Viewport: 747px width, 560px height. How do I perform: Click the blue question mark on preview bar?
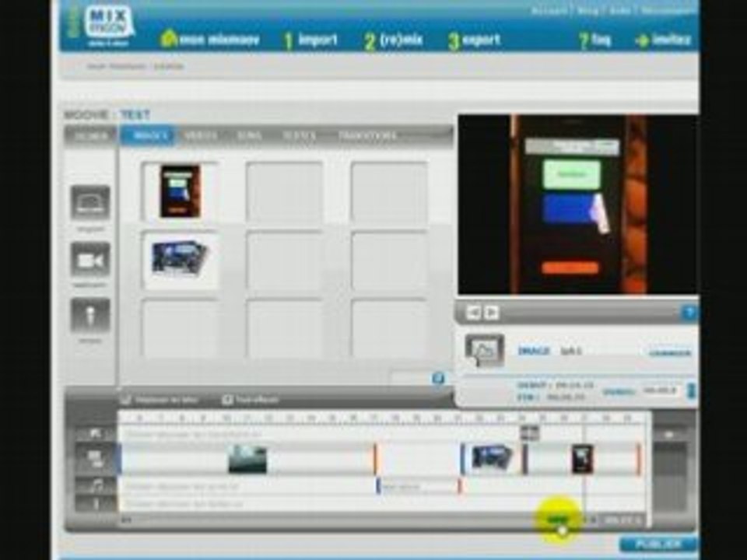689,313
